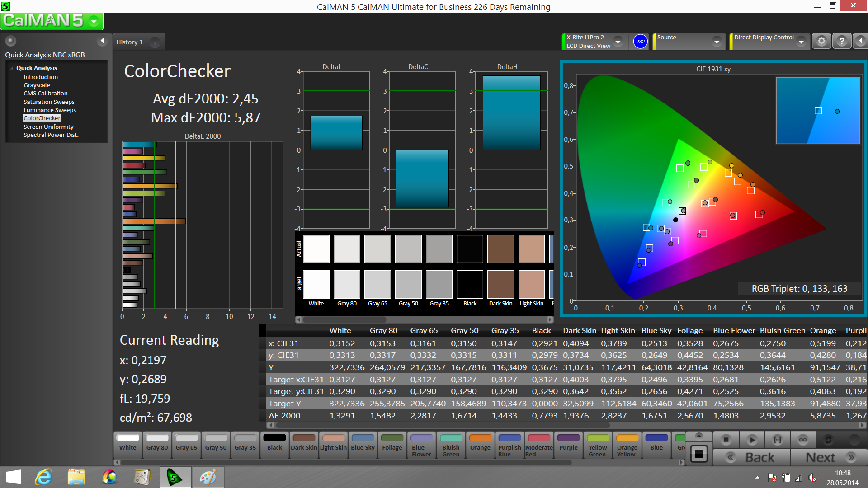This screenshot has width=868, height=488.
Task: Open the Source dropdown
Action: [x=717, y=42]
